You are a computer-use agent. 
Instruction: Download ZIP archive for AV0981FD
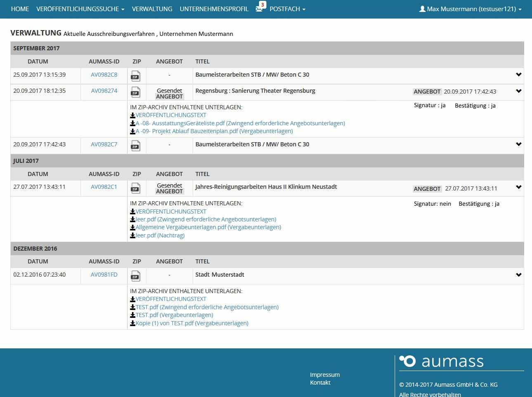135,276
